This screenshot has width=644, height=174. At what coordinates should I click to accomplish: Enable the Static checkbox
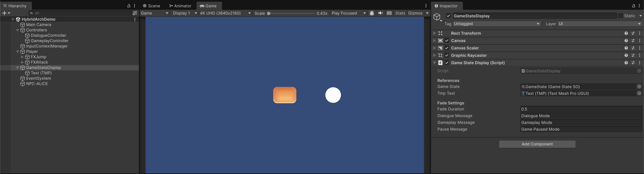pyautogui.click(x=621, y=16)
